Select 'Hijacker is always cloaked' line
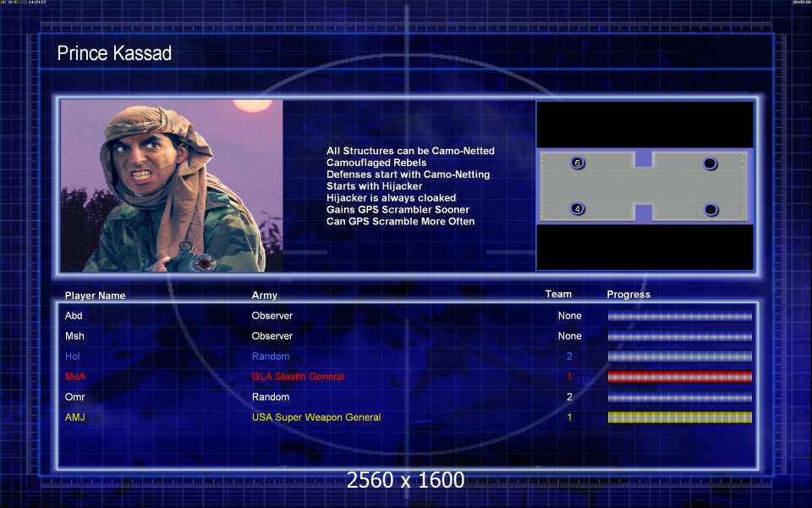Screen dimensions: 812x508 (391, 198)
